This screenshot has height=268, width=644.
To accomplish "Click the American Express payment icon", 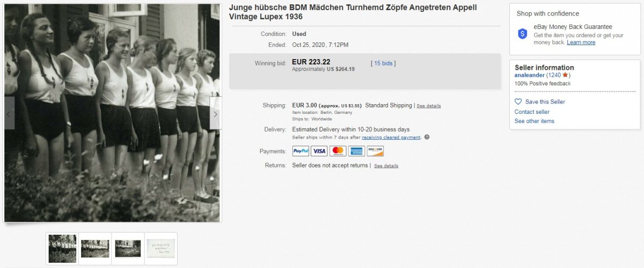I will point(356,151).
